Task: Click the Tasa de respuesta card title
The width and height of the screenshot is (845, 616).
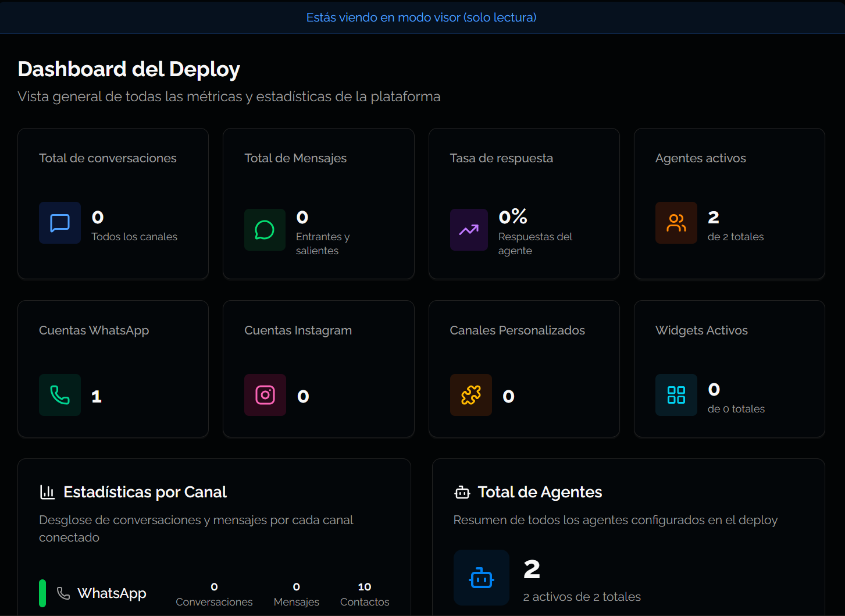Action: click(x=501, y=158)
